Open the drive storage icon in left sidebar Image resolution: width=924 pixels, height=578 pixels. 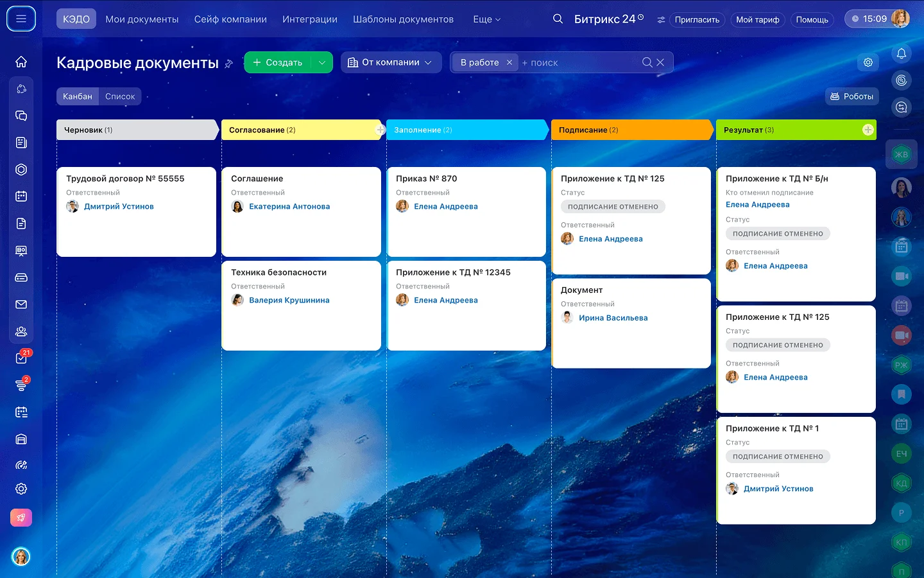[x=21, y=277]
